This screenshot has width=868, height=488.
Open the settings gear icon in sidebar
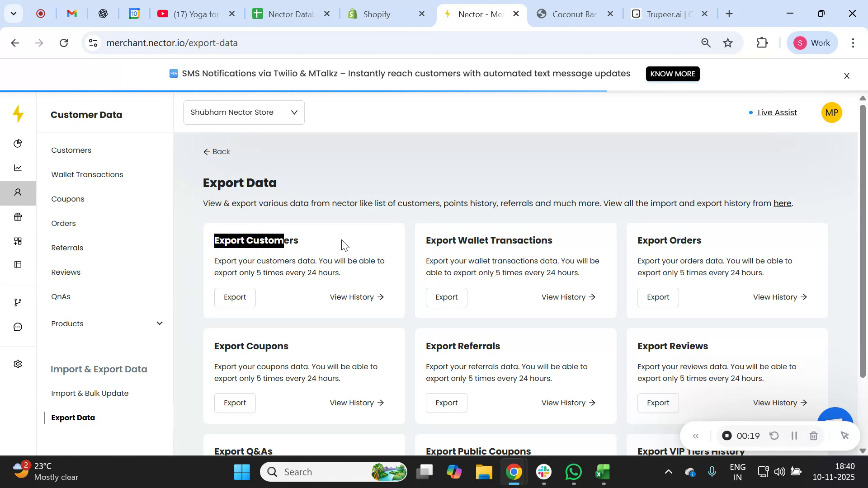[x=18, y=364]
